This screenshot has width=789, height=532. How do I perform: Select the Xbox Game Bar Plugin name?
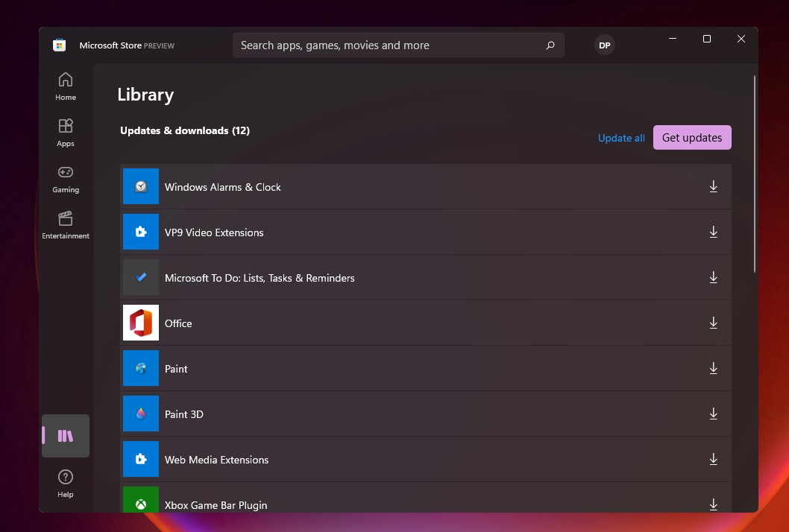[216, 505]
